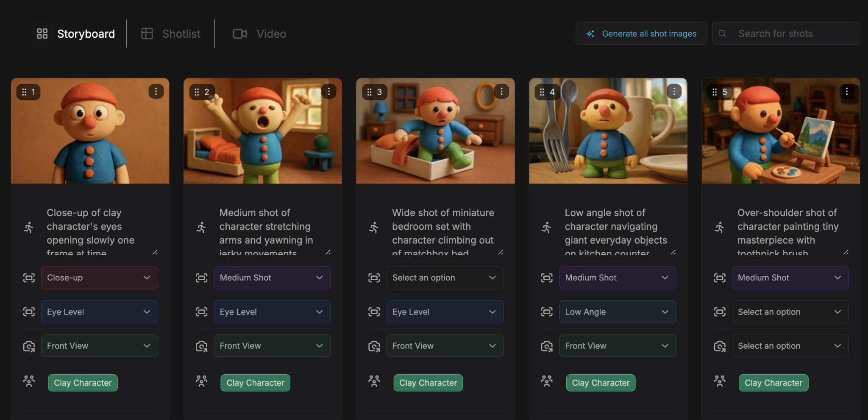Viewport: 868px width, 420px height.
Task: Click the camera icon beside Video
Action: 240,33
